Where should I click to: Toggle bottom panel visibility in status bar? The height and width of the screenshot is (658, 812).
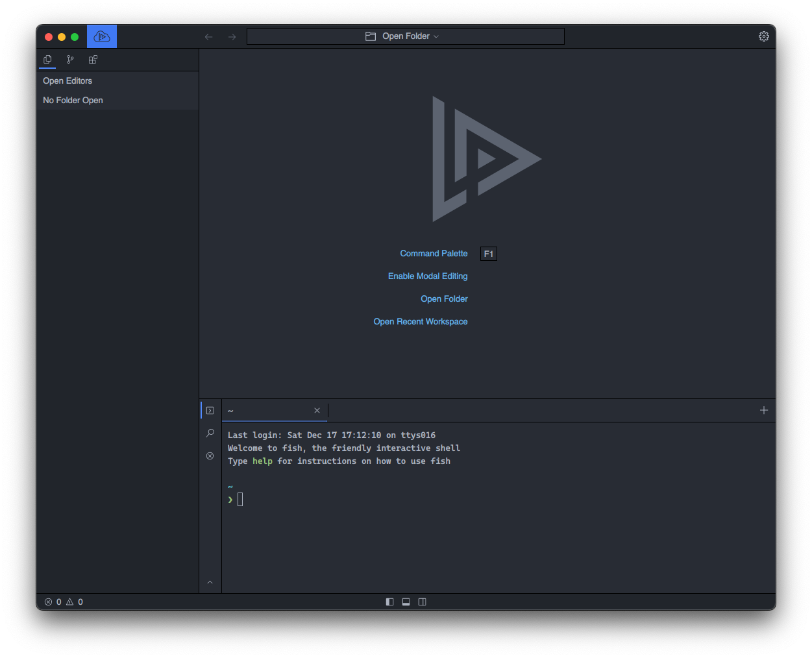click(x=406, y=602)
